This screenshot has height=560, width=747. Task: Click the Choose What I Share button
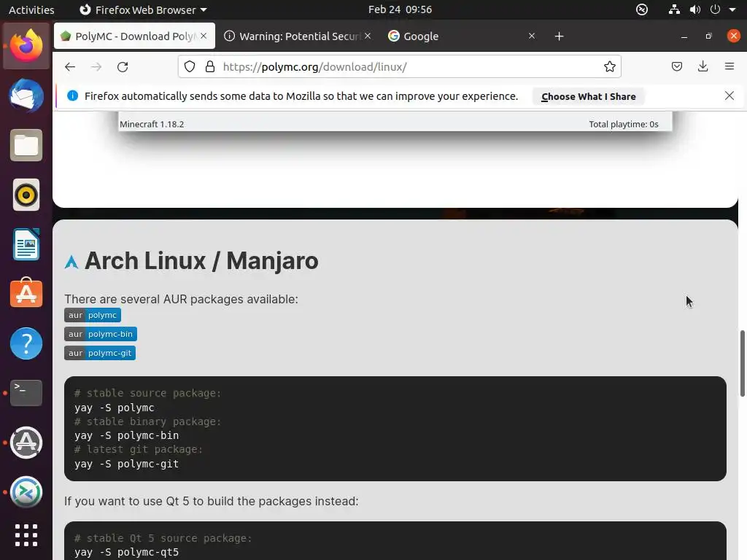coord(589,96)
